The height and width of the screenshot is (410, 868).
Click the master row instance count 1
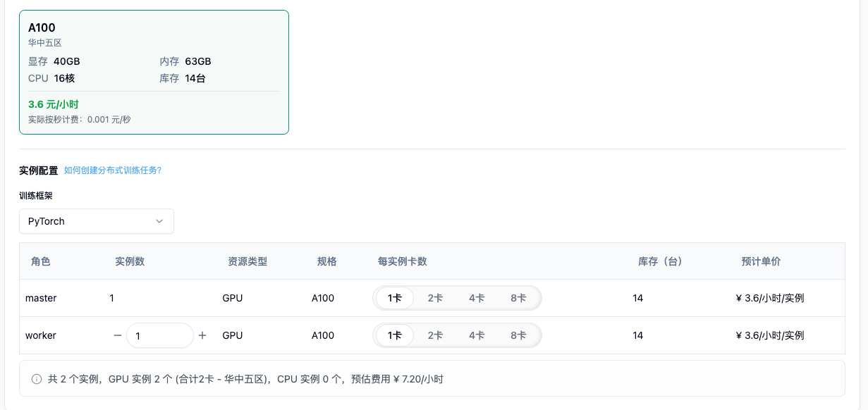112,298
